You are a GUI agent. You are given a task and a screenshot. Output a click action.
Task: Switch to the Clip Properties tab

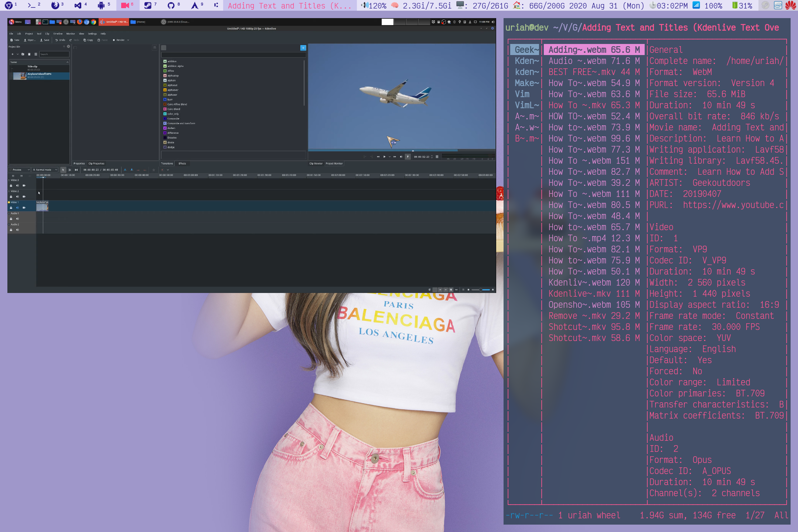(96, 163)
